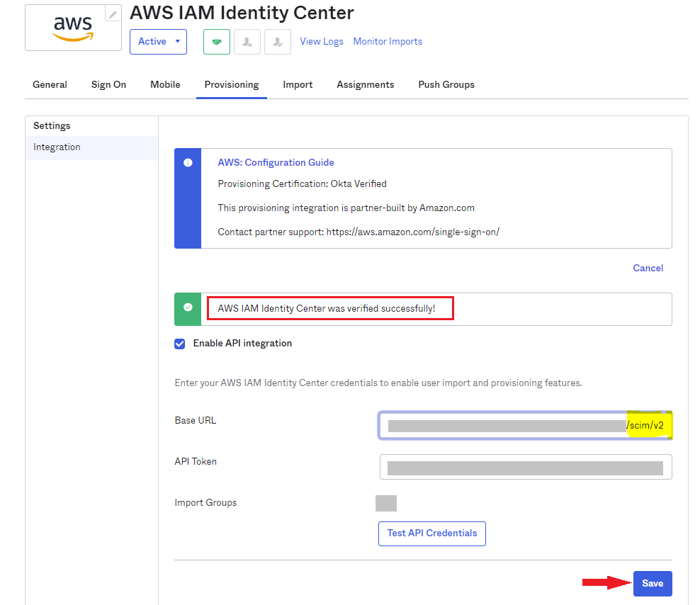Click the first gray user icon button
Image resolution: width=700 pixels, height=605 pixels.
coord(247,42)
